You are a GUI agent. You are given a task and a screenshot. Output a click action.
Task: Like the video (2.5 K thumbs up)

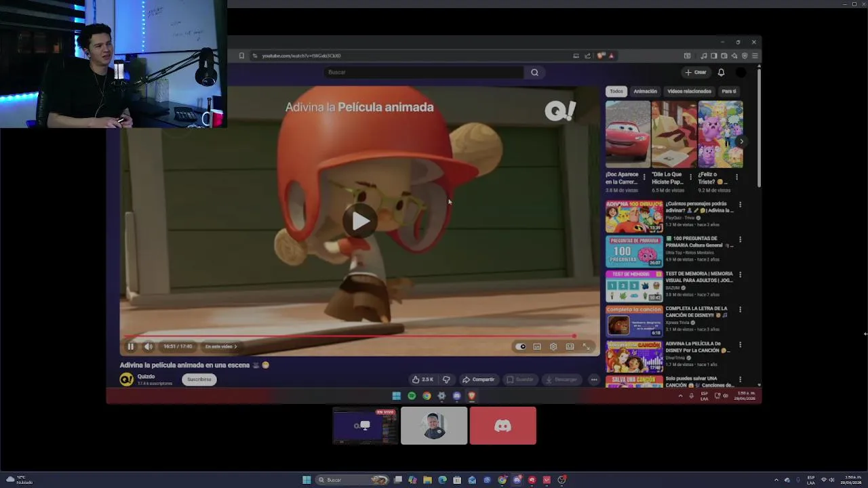coord(422,380)
